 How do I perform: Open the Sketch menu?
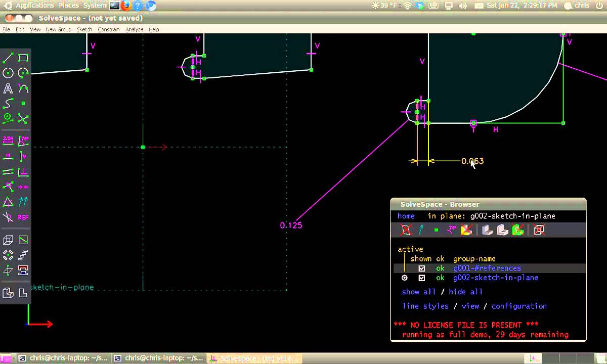click(x=84, y=30)
